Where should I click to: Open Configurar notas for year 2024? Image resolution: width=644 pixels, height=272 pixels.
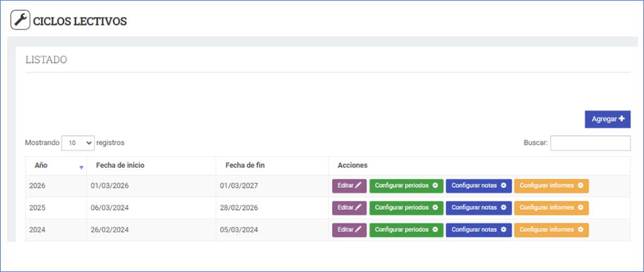coord(477,230)
